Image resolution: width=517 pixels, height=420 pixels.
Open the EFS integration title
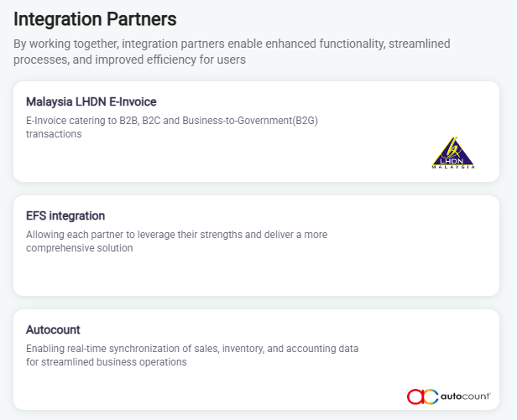click(65, 216)
